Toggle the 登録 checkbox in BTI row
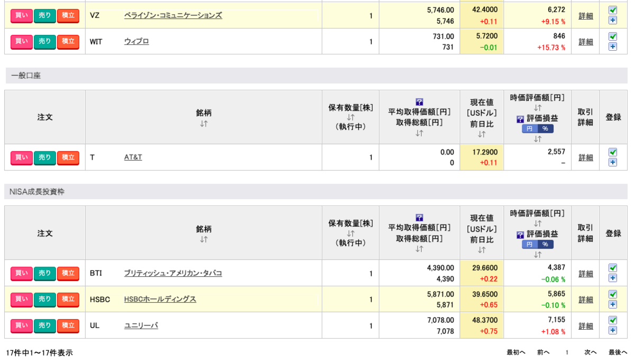 613,268
